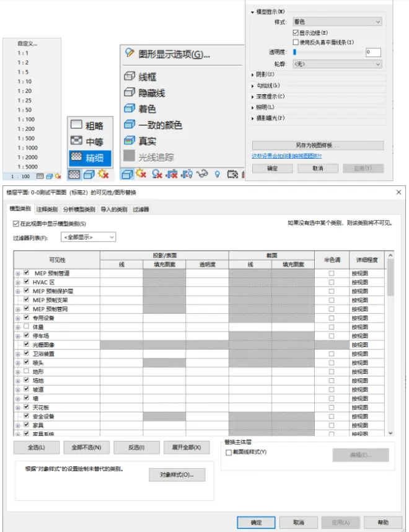409x532 pixels.
Task: Click the crop view icon in the view control bar
Action: [172, 174]
